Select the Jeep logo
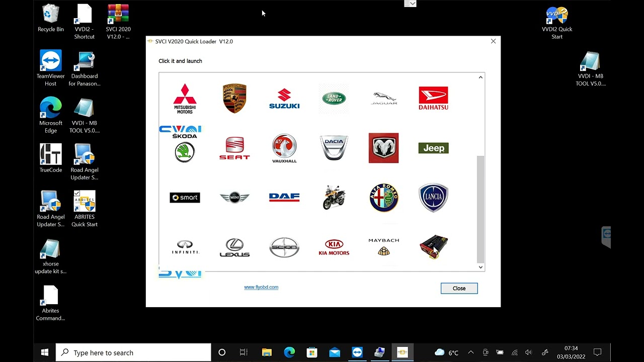644x362 pixels. pyautogui.click(x=433, y=148)
